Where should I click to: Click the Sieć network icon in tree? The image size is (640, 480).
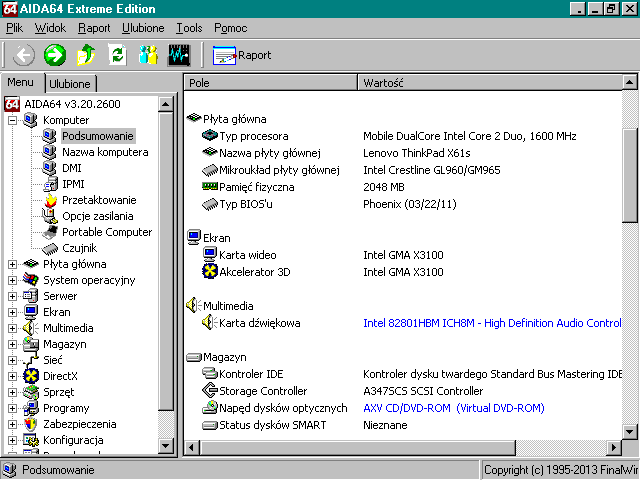point(31,360)
